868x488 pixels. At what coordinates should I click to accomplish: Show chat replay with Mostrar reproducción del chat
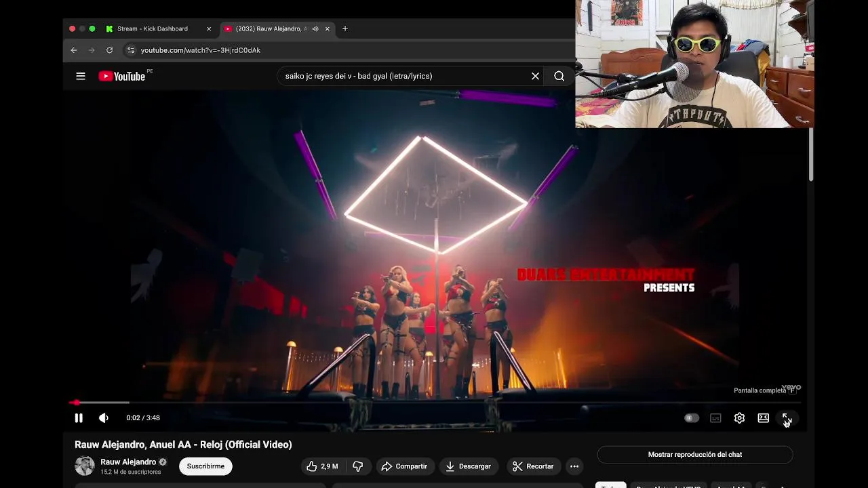694,455
